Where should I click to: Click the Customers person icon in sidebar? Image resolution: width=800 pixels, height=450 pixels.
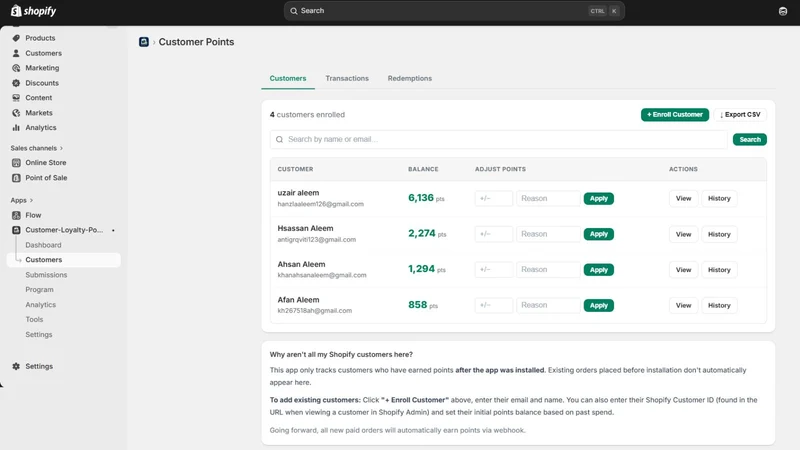coord(16,53)
